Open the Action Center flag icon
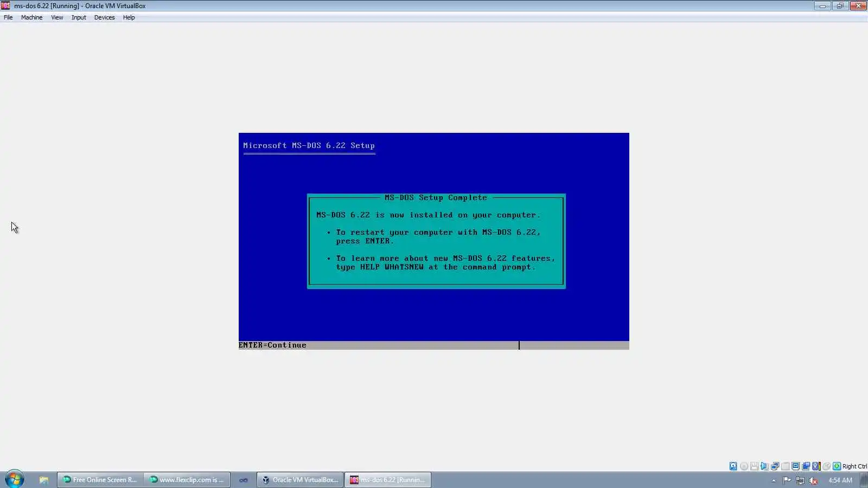This screenshot has width=868, height=488. click(x=787, y=480)
